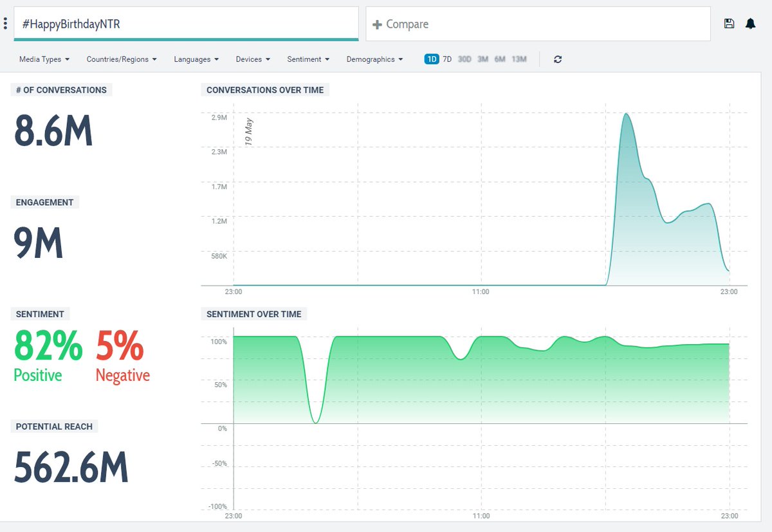Switch to the 13M time range
The height and width of the screenshot is (532, 772).
[x=519, y=59]
